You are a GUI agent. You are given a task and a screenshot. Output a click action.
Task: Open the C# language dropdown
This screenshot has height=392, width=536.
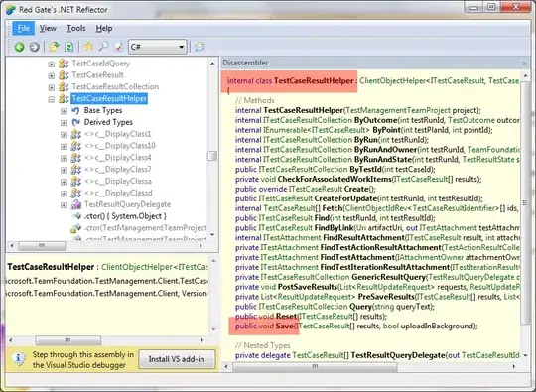coord(157,47)
